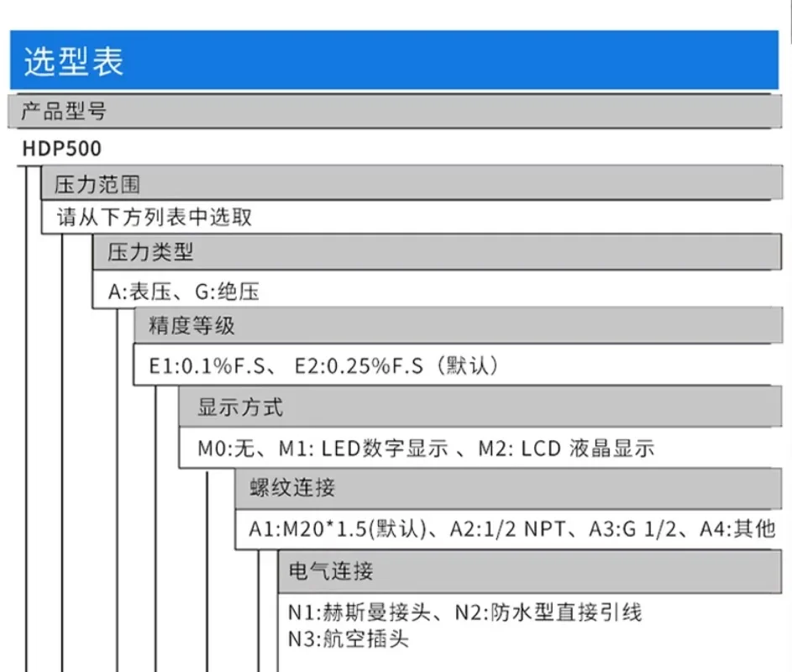Image resolution: width=792 pixels, height=672 pixels.
Task: Click the 选型表 title in blue banner
Action: coord(74,61)
